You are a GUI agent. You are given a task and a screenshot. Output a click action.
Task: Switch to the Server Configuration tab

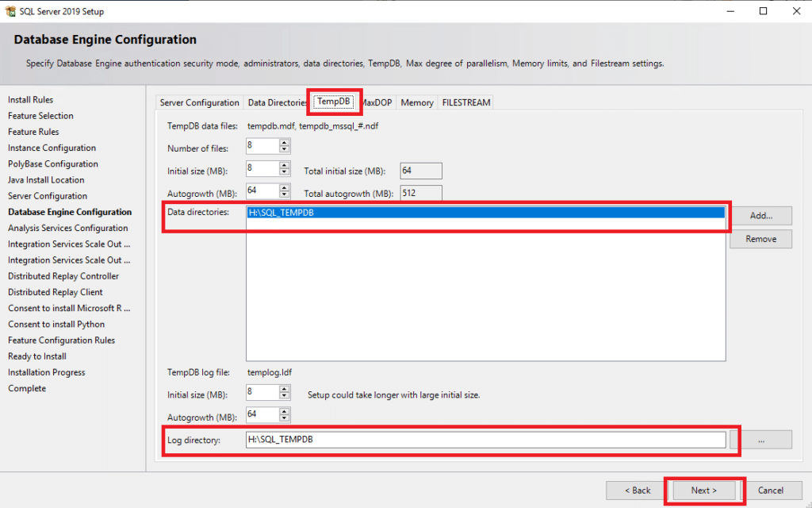click(199, 102)
